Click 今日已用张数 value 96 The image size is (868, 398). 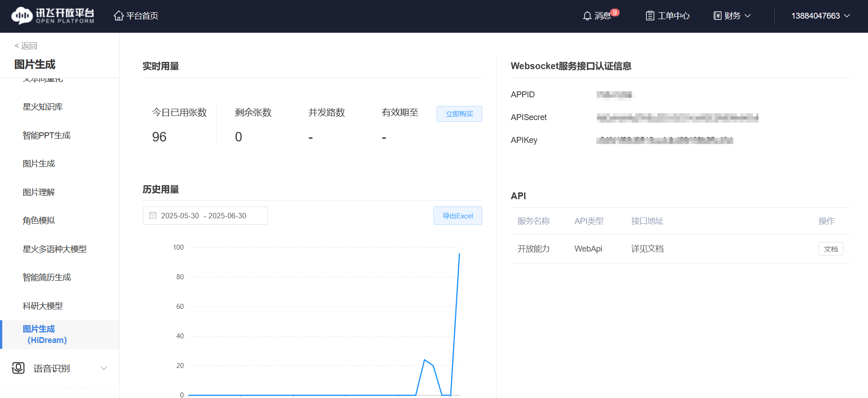[159, 137]
